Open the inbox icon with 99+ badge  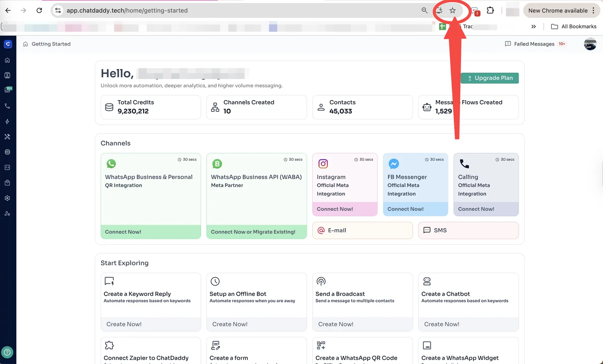tap(8, 90)
